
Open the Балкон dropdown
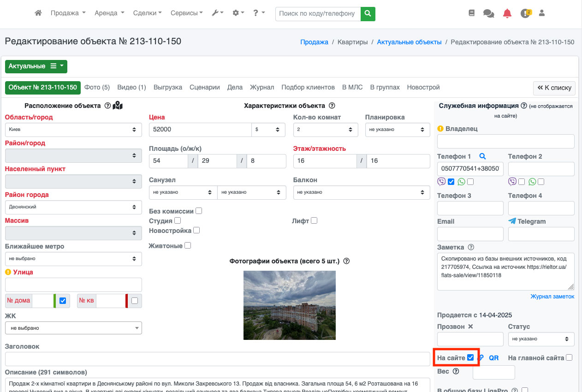(362, 192)
